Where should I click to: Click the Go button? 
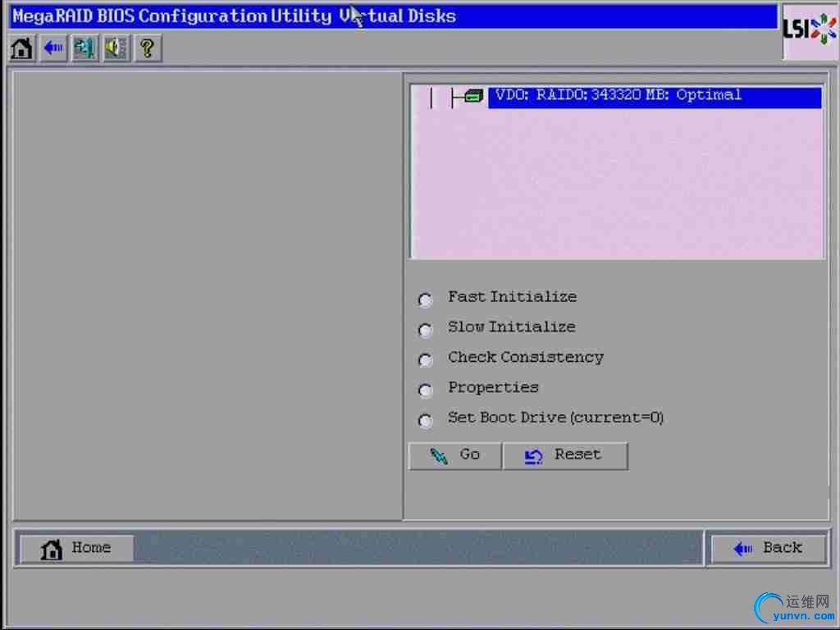454,455
